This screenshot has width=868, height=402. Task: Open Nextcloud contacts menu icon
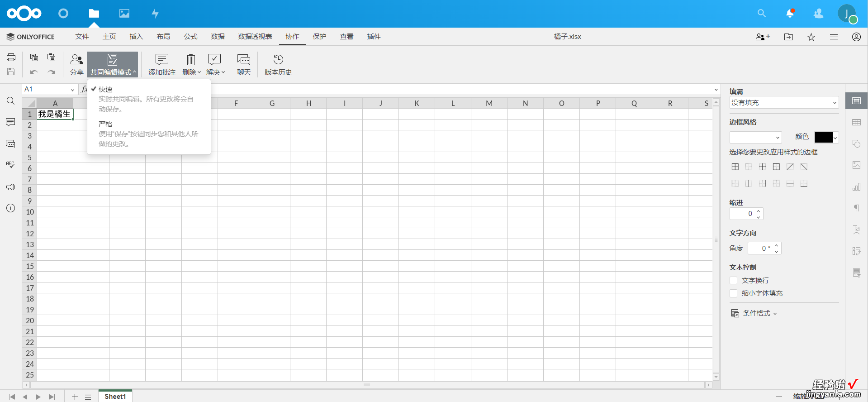point(818,14)
